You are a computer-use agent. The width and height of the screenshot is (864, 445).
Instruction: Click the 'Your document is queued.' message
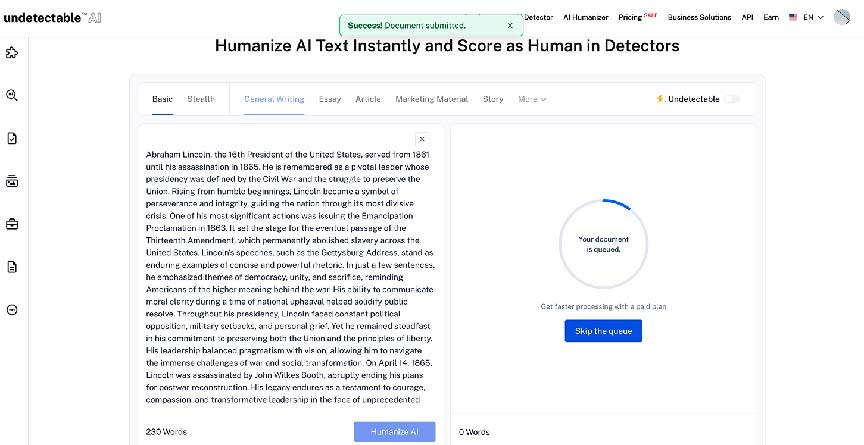603,244
